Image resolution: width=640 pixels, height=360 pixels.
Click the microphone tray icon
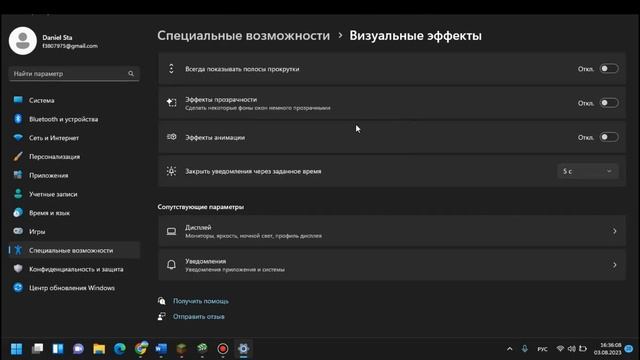coord(524,349)
